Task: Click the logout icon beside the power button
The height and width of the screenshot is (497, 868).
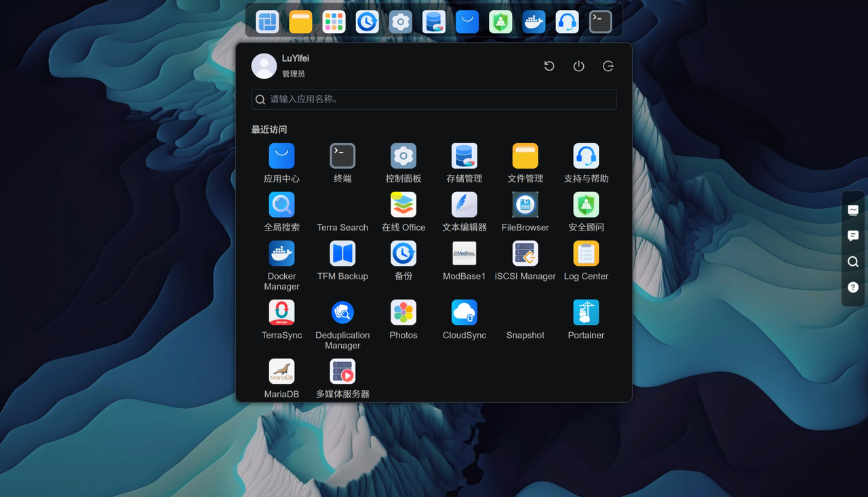Action: point(608,66)
